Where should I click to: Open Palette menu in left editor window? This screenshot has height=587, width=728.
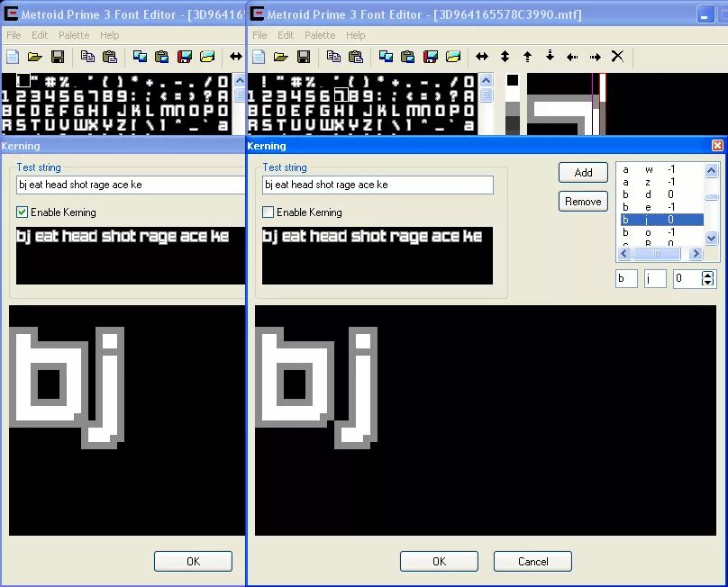click(x=74, y=35)
